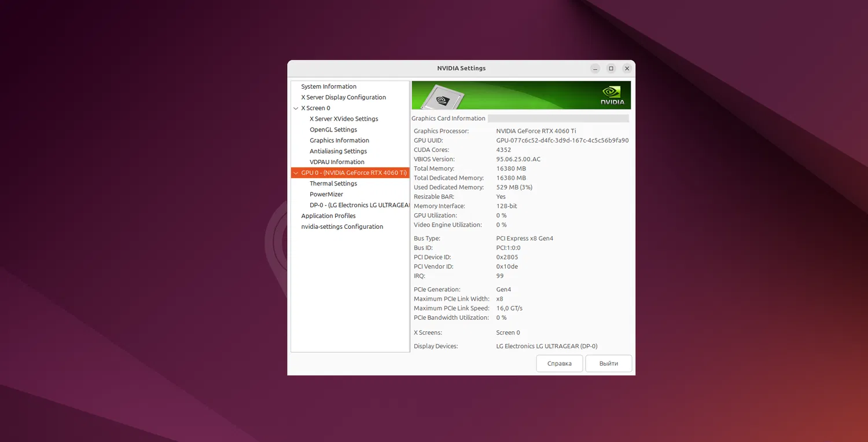This screenshot has height=442, width=868.
Task: Click the GPU UUID value
Action: (562, 141)
